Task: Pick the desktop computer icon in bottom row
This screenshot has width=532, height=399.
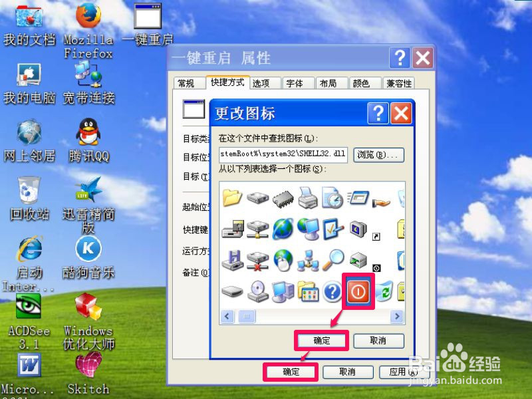Action: tap(283, 291)
